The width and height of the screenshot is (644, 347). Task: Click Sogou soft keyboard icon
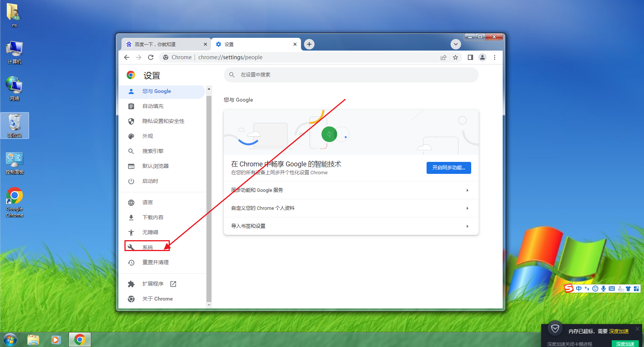click(x=612, y=289)
